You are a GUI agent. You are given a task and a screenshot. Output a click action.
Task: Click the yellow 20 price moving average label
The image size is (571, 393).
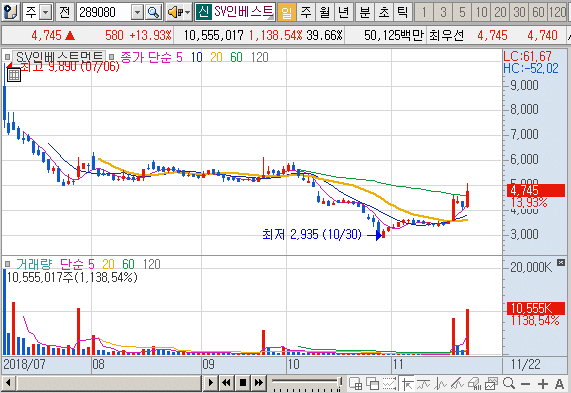click(x=216, y=57)
